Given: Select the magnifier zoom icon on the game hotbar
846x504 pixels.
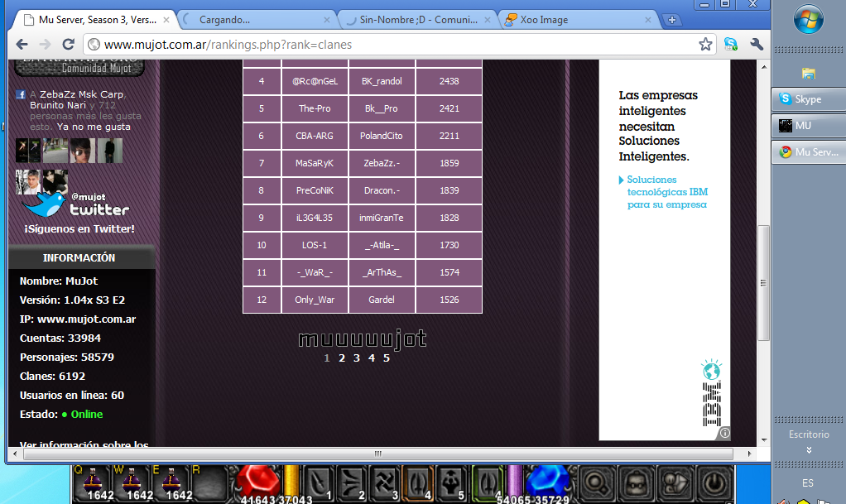Looking at the screenshot, I should [594, 483].
